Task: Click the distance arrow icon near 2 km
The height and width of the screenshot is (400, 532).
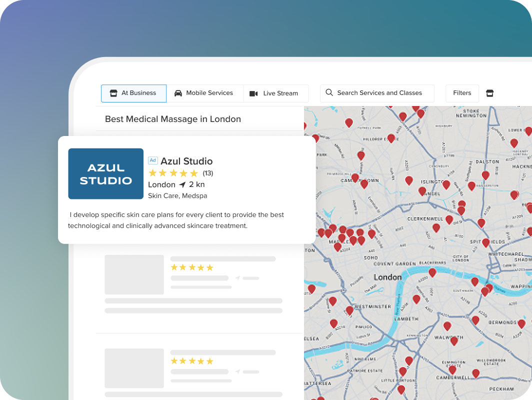Action: (x=182, y=185)
